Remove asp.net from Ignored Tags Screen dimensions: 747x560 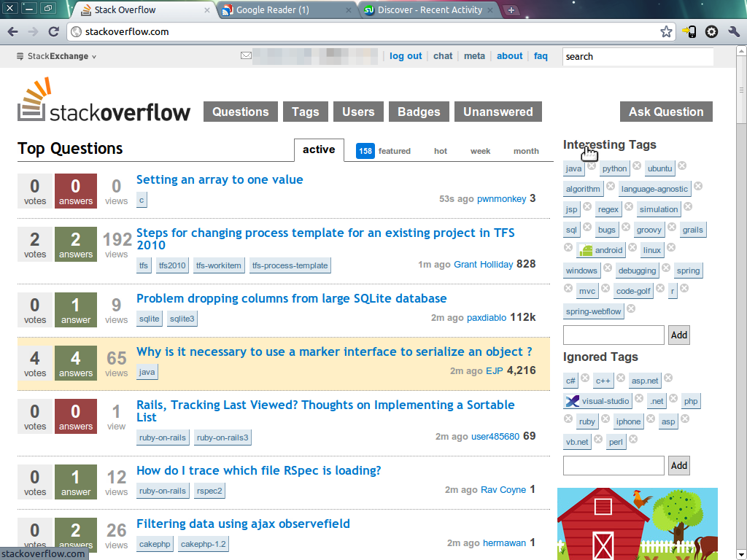click(x=668, y=378)
